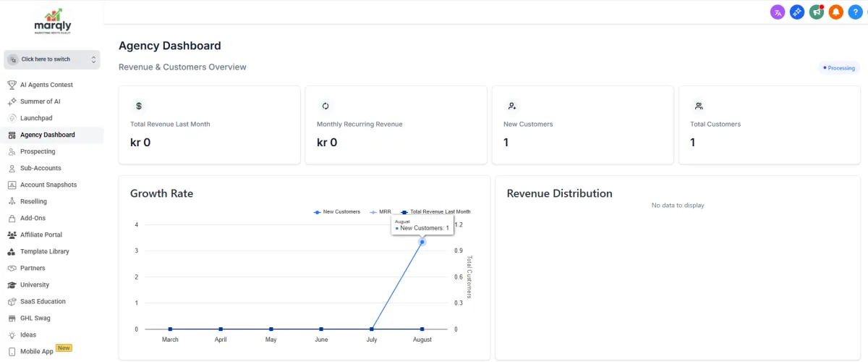Viewport: 868px width, 362px height.
Task: Toggle New Customers series in chart legend
Action: [337, 211]
